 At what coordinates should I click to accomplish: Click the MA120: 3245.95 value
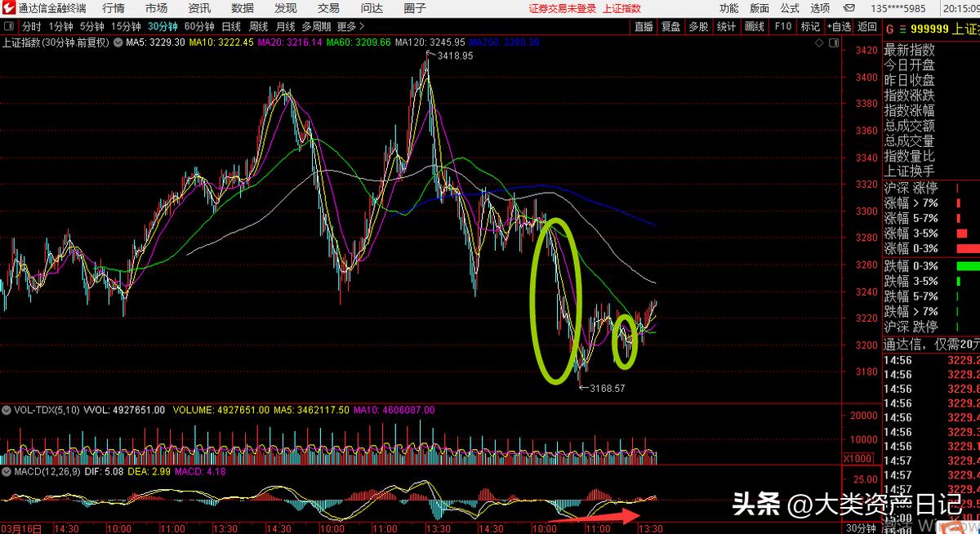point(430,42)
